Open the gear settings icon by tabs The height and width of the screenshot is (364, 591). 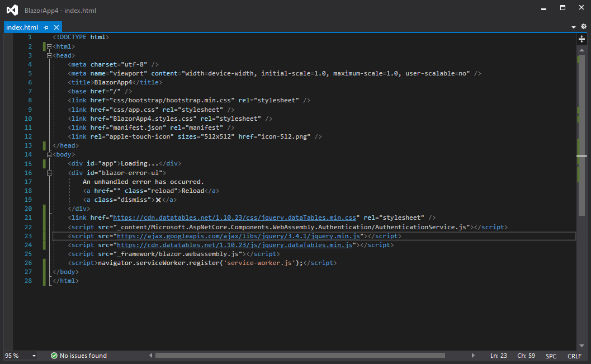click(x=584, y=27)
